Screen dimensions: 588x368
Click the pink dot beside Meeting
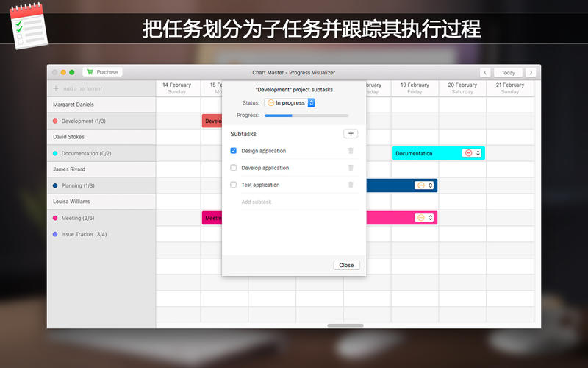pos(55,218)
